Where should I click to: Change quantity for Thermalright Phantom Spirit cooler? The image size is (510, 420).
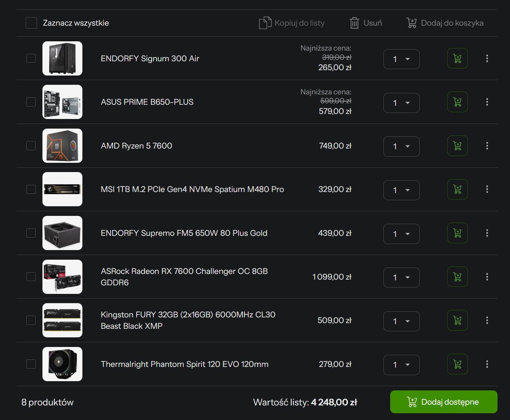(401, 365)
